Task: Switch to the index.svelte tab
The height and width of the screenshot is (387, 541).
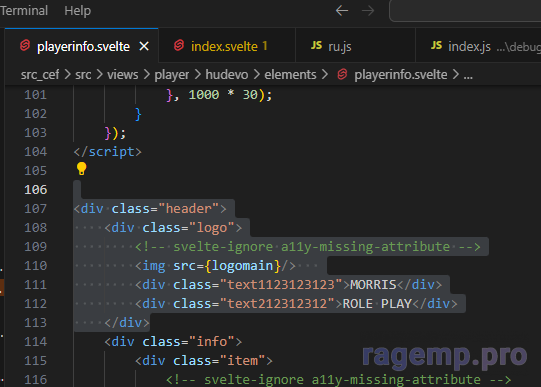Action: tap(227, 46)
